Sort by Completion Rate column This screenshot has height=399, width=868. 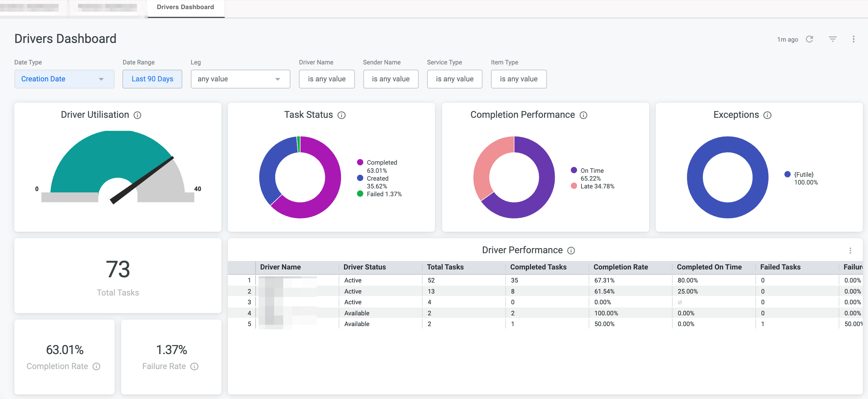coord(620,267)
